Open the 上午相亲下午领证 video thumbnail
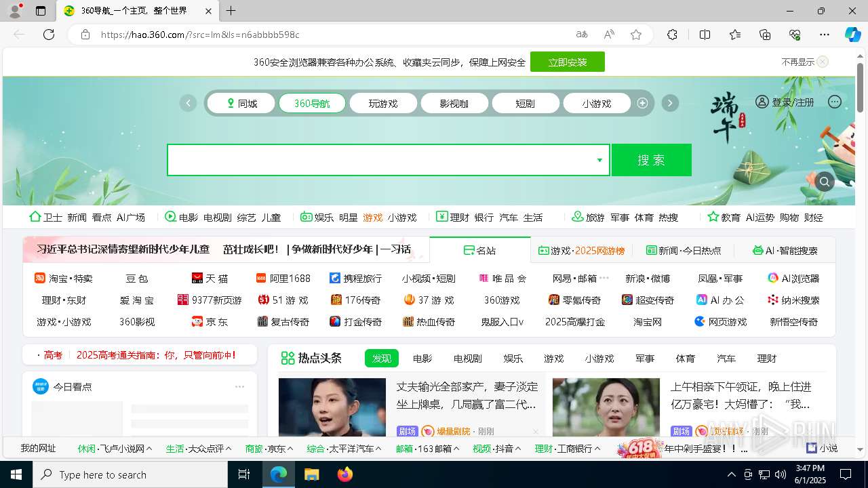The height and width of the screenshot is (488, 868). tap(606, 407)
